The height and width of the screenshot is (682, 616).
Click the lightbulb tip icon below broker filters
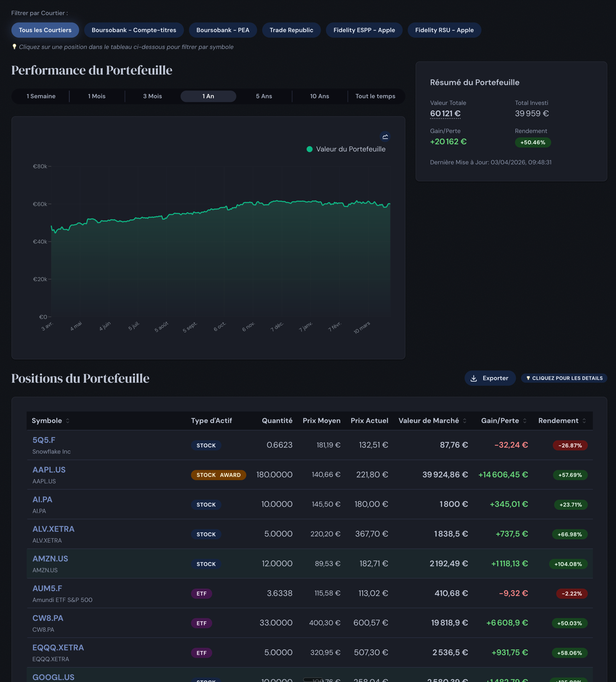click(x=14, y=47)
